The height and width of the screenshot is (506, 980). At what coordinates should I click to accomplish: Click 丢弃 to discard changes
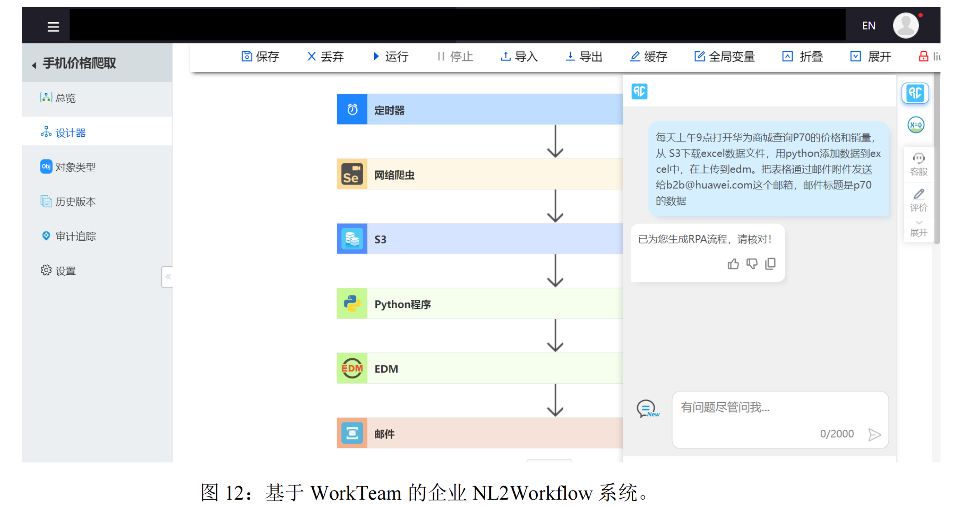tap(325, 56)
